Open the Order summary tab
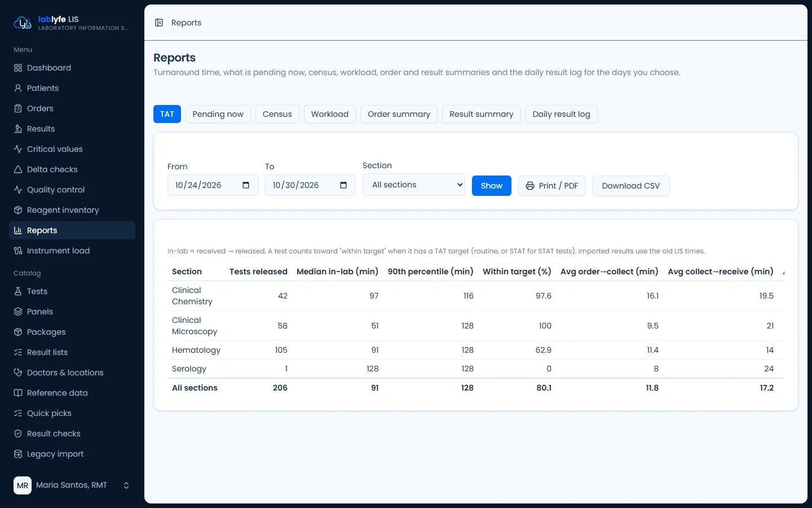The image size is (812, 508). pyautogui.click(x=399, y=114)
